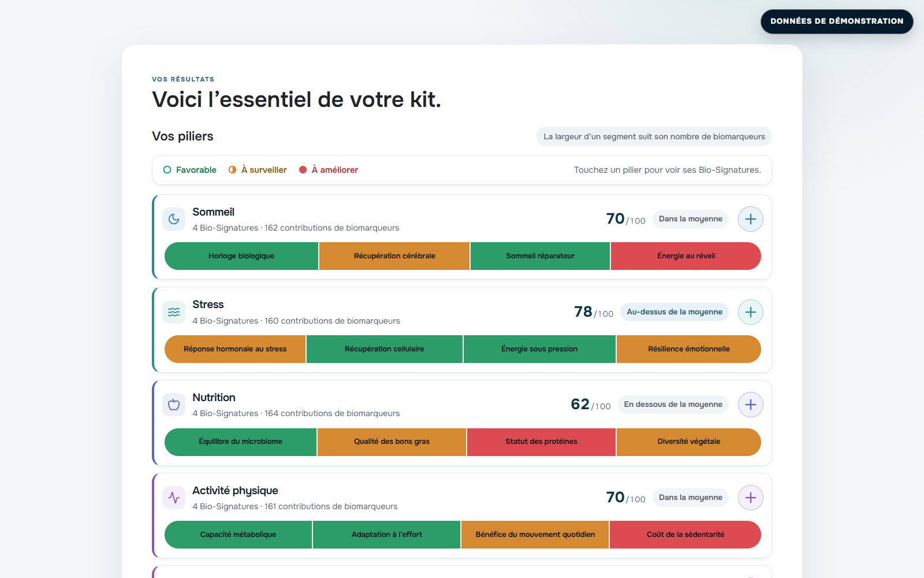This screenshot has height=578, width=924.
Task: Click the segment width hint about biomarqueurs
Action: point(654,137)
